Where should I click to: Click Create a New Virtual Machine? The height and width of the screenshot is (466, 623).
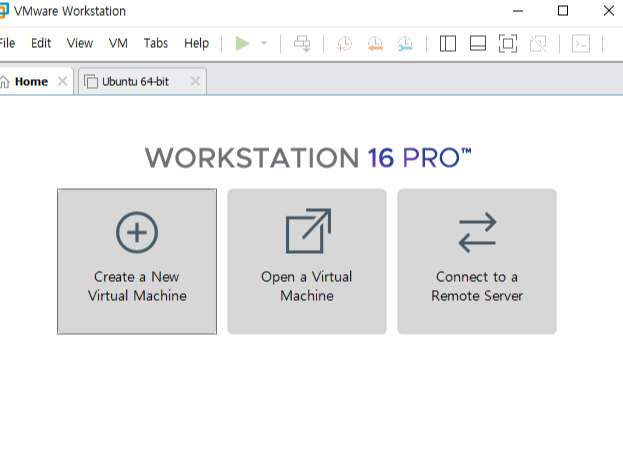point(137,261)
